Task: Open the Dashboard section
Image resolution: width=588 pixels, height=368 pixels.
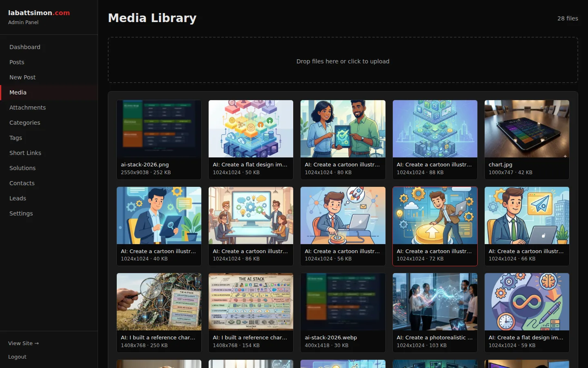Action: (x=24, y=47)
